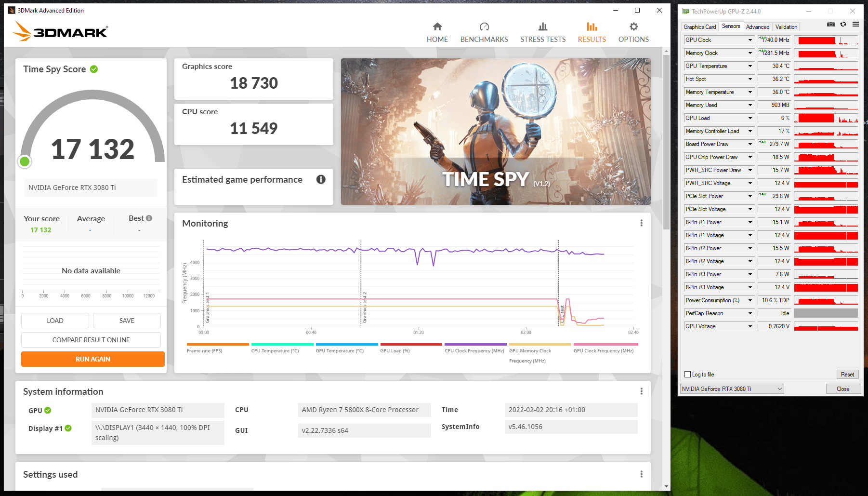Click the Graphics score 18 730 value
Viewport: 868px width, 496px height.
[x=254, y=83]
